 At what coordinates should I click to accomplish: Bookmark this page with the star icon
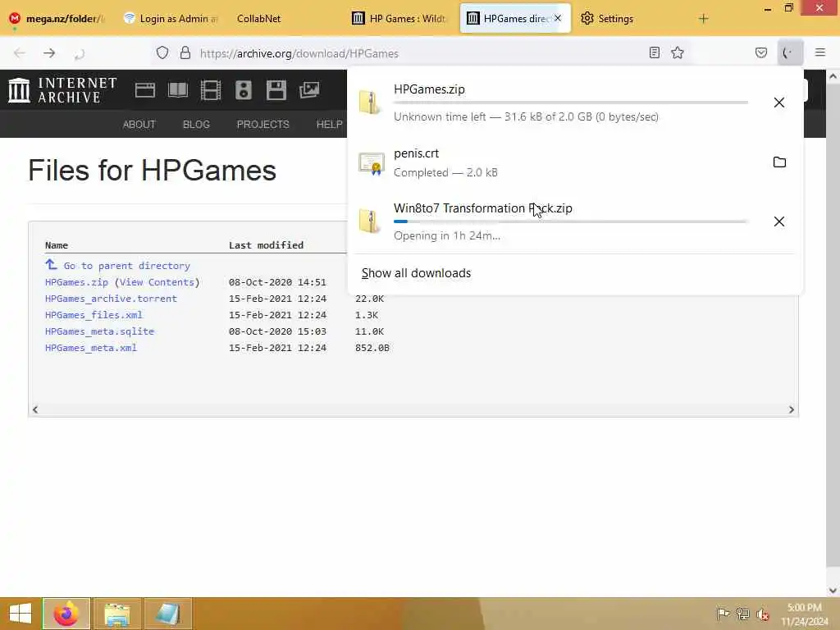[678, 52]
